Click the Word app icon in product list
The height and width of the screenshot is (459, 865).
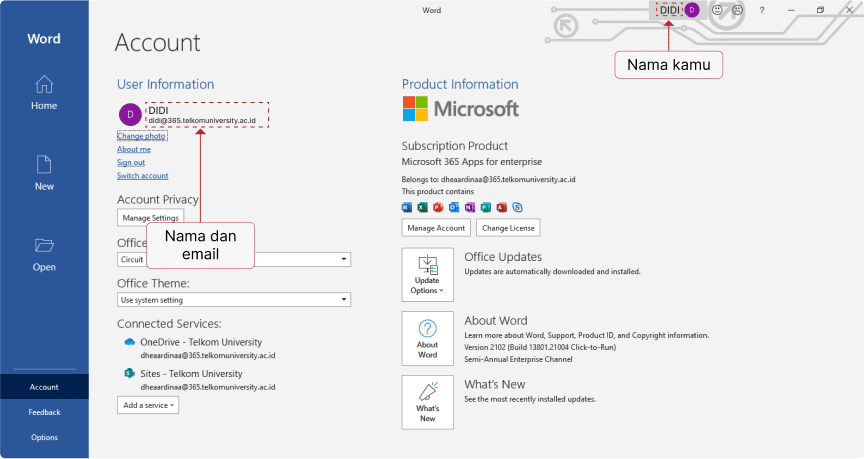(x=407, y=207)
